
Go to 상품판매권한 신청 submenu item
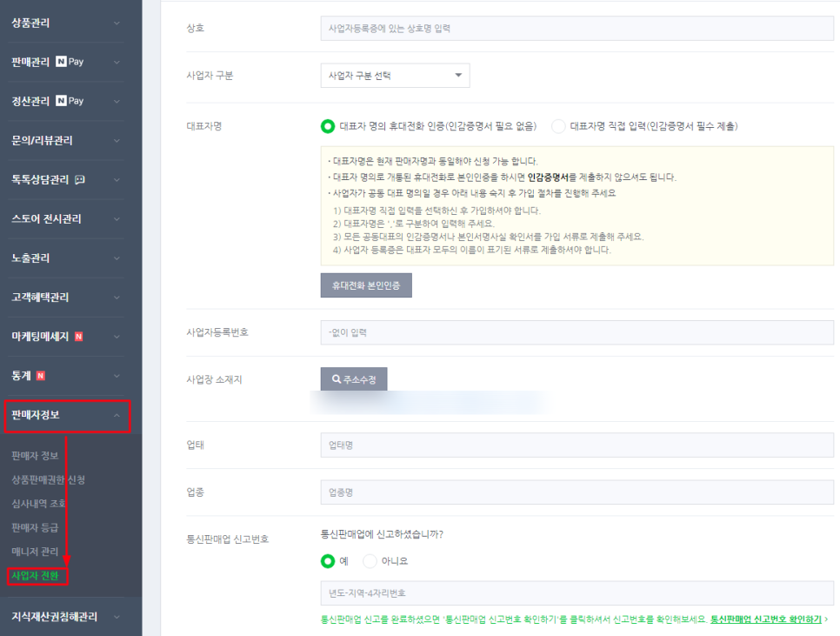click(48, 479)
